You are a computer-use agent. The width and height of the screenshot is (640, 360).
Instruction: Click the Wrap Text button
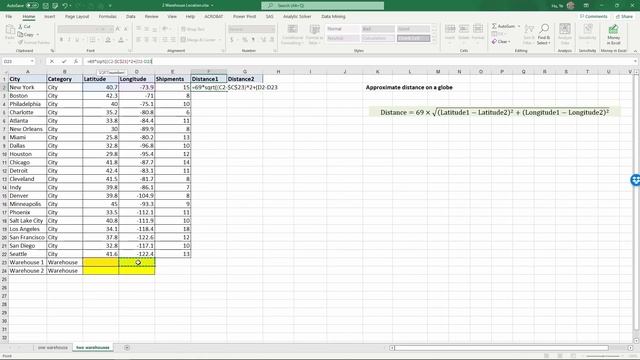tap(193, 29)
